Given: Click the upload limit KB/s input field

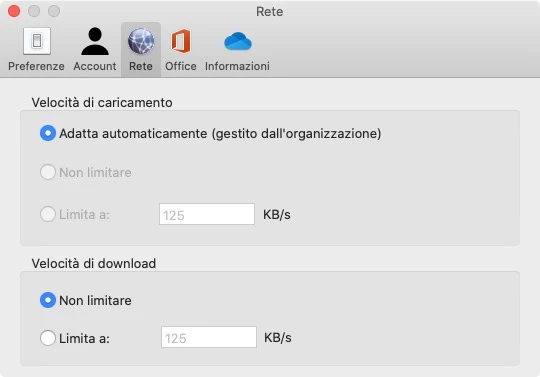Looking at the screenshot, I should pos(207,214).
